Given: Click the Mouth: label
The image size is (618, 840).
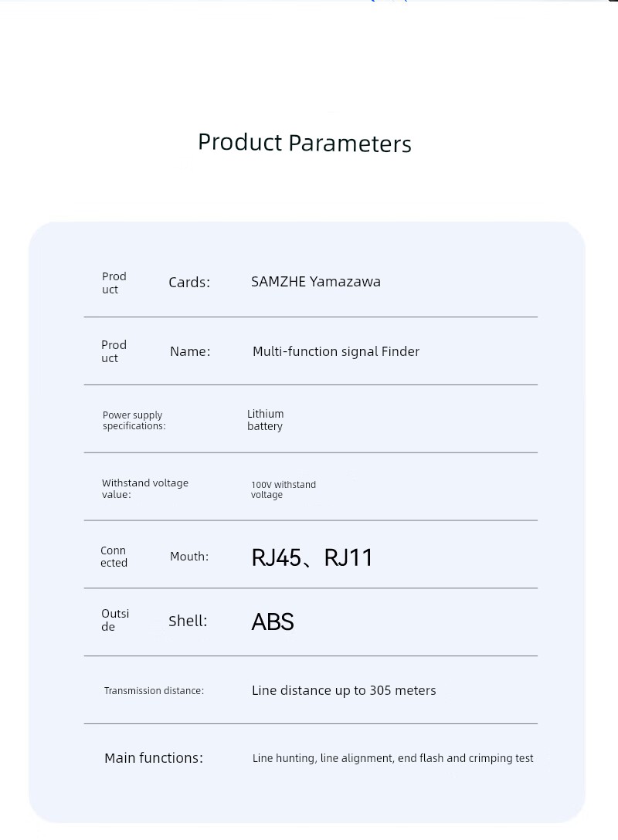Looking at the screenshot, I should point(189,557).
